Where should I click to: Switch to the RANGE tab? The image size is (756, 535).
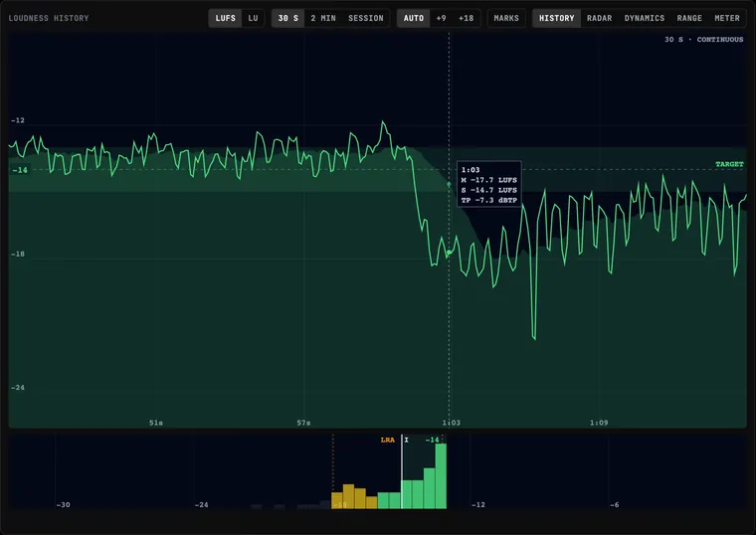pos(689,18)
